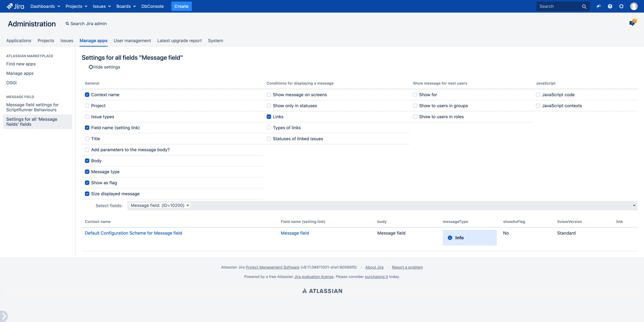
Task: Click the About Jira footer link
Action: (374, 267)
